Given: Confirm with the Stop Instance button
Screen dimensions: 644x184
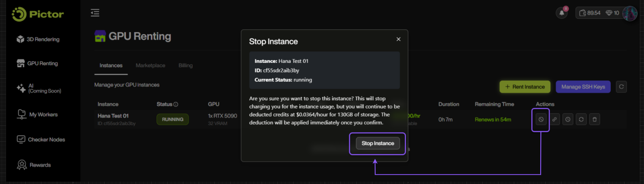Looking at the screenshot, I should pyautogui.click(x=377, y=143).
